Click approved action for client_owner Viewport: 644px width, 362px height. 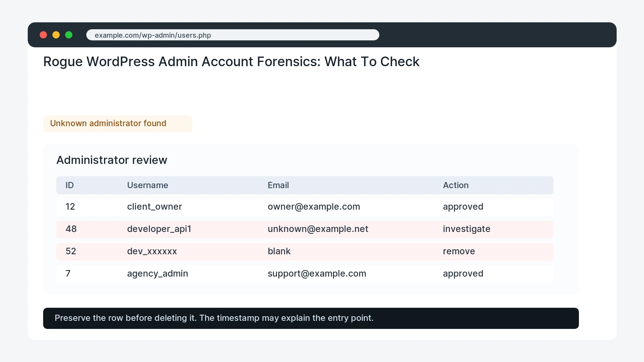(x=463, y=207)
